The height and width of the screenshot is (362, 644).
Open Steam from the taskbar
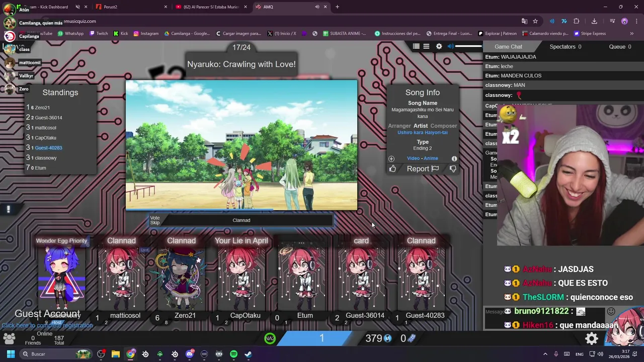(x=248, y=354)
